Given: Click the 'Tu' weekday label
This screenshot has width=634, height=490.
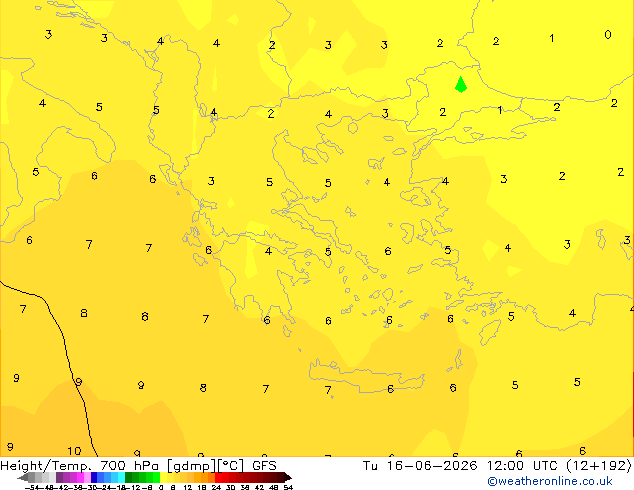Looking at the screenshot, I should coord(370,466).
